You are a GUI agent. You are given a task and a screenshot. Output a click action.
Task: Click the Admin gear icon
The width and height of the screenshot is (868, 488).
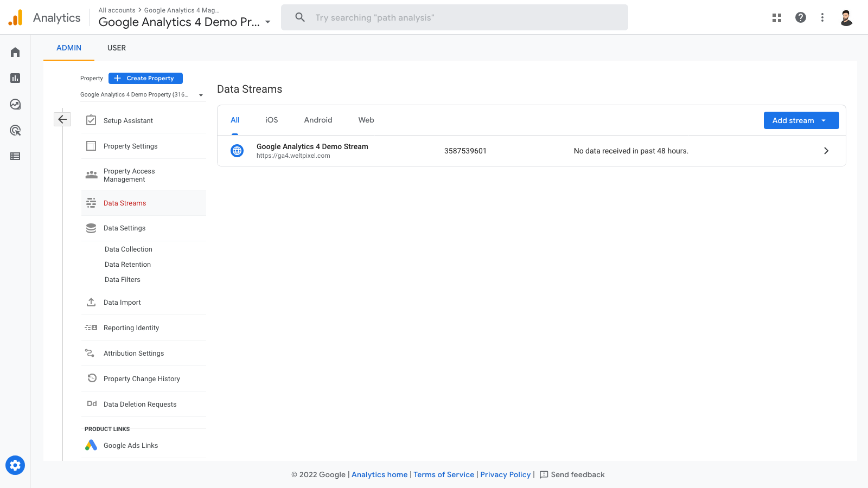(x=15, y=465)
